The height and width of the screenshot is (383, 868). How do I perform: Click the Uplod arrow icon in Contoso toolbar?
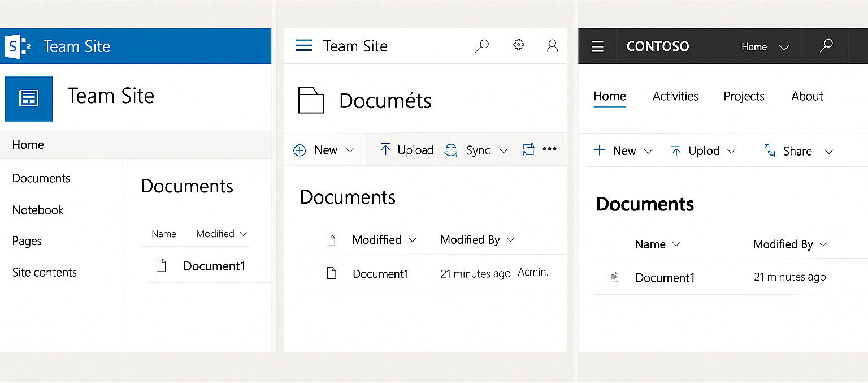point(675,151)
